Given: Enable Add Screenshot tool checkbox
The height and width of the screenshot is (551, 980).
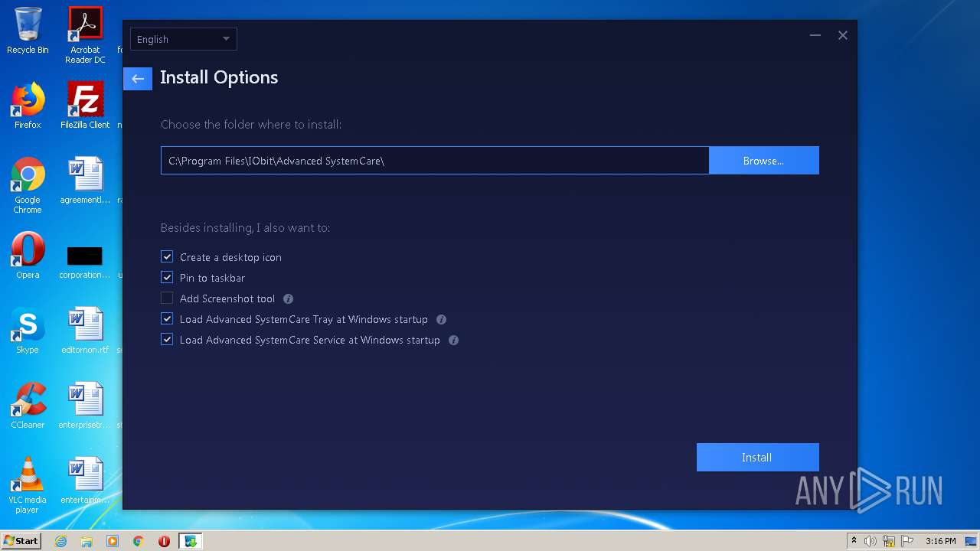Looking at the screenshot, I should (x=167, y=298).
